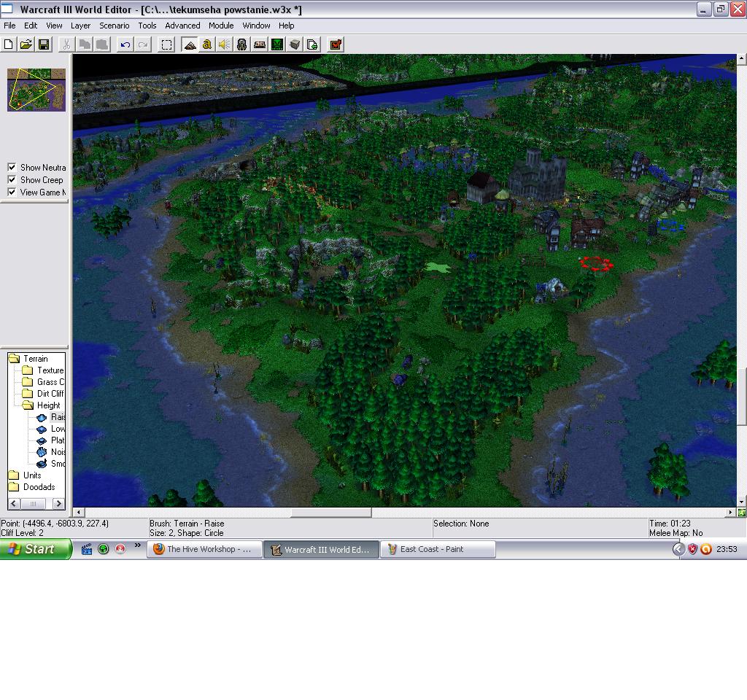Open the View menu
This screenshot has width=747, height=700.
(x=54, y=26)
